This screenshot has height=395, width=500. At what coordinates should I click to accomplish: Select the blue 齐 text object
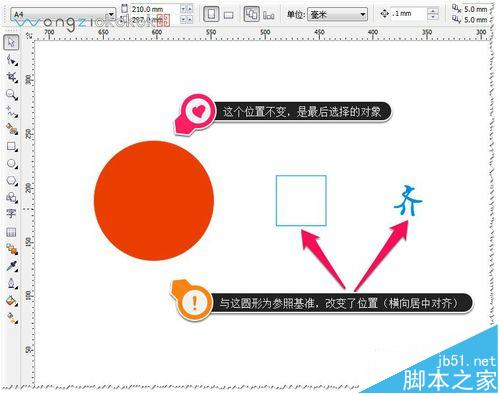(408, 200)
